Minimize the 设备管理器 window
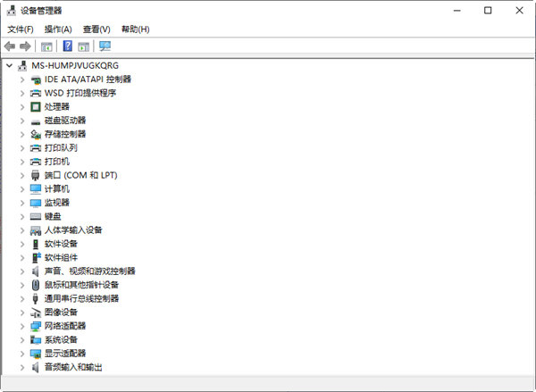This screenshot has width=536, height=392. point(457,11)
